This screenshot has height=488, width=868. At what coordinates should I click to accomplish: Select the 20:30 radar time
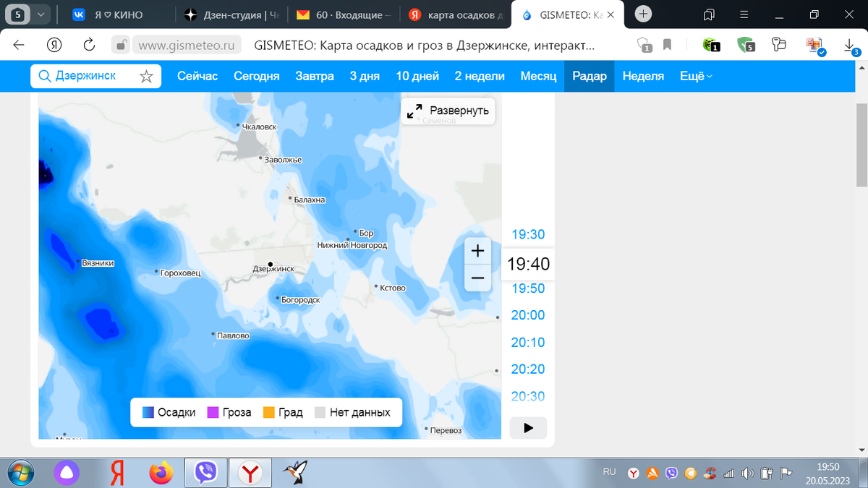tap(528, 395)
